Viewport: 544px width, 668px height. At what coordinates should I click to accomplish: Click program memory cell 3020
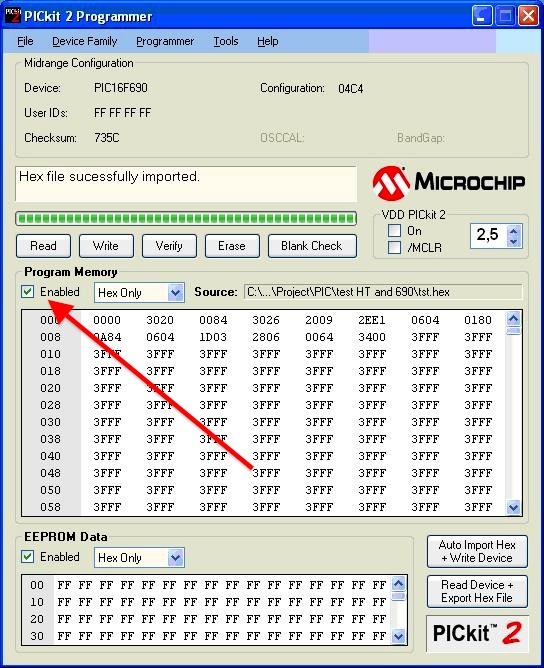[160, 320]
